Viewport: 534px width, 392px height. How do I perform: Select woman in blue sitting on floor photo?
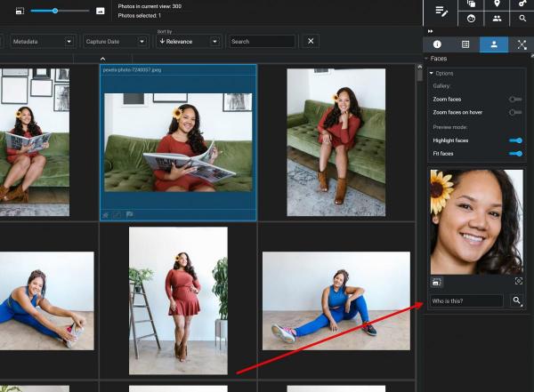tap(336, 300)
